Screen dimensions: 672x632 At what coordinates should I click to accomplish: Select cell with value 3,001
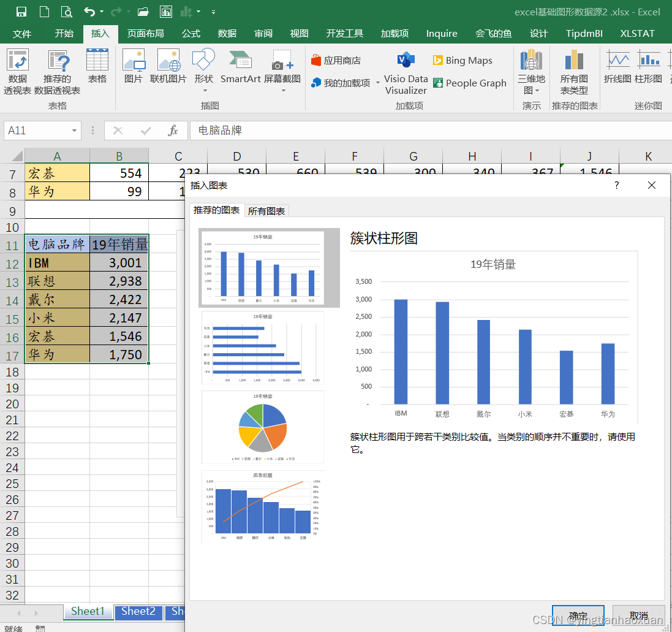click(x=119, y=263)
